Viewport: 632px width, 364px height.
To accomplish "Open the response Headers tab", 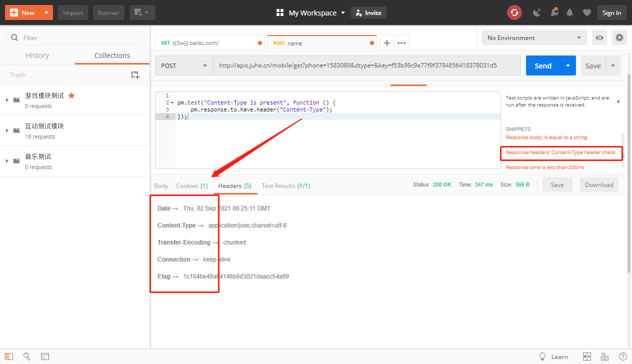I will tap(234, 185).
